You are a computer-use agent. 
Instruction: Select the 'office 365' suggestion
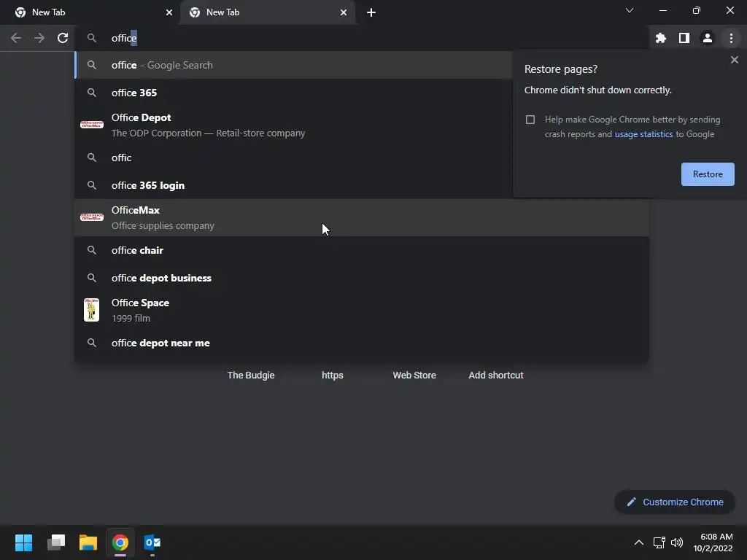(x=293, y=93)
